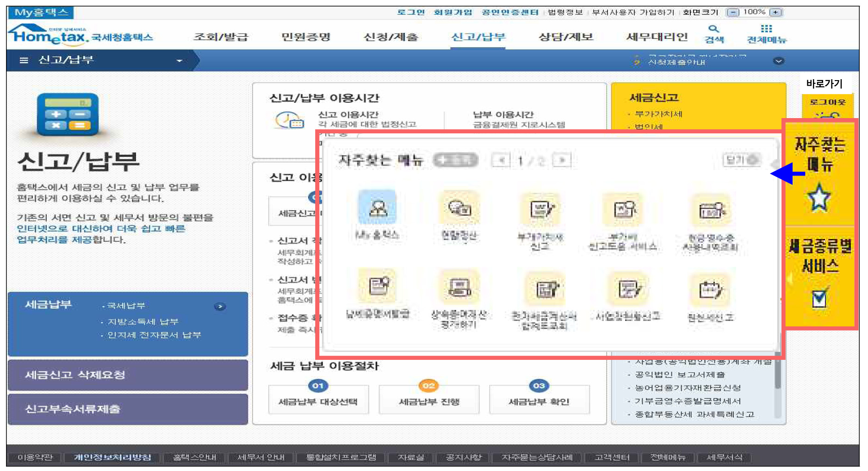Image resolution: width=868 pixels, height=471 pixels.
Task: Click the 세금종류별 서비스 checkbox icon
Action: [819, 298]
